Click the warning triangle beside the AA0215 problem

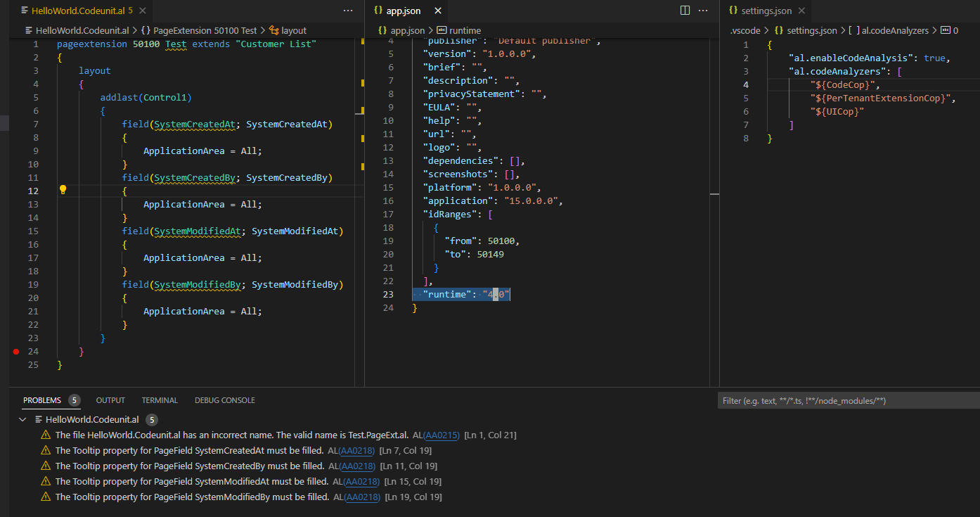(x=46, y=435)
